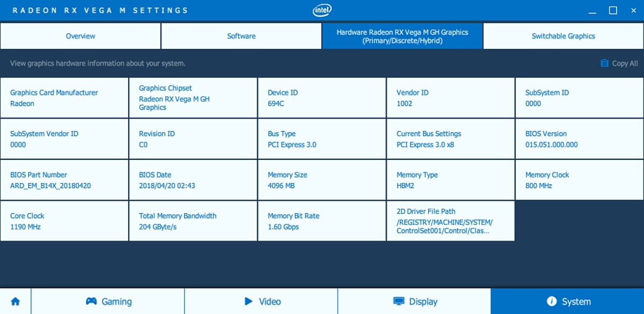Click the Memory Type HBM2 tile
Viewport: 644px width, 314px height.
[451, 180]
